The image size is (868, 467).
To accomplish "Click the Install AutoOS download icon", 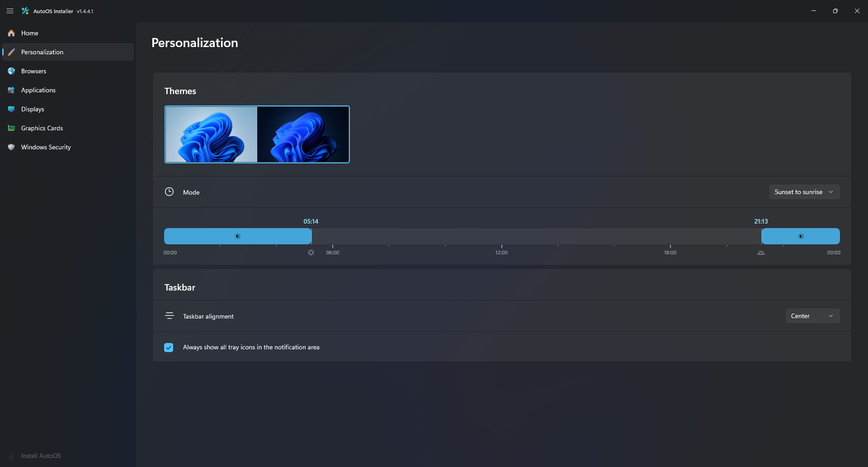I will (11, 456).
